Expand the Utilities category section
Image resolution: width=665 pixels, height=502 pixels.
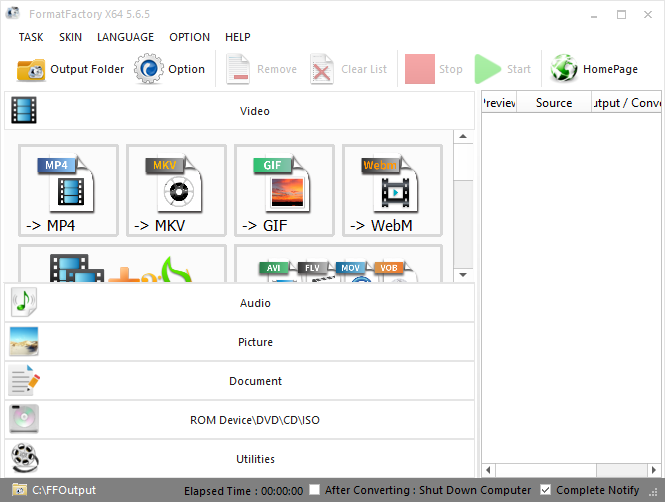240,458
